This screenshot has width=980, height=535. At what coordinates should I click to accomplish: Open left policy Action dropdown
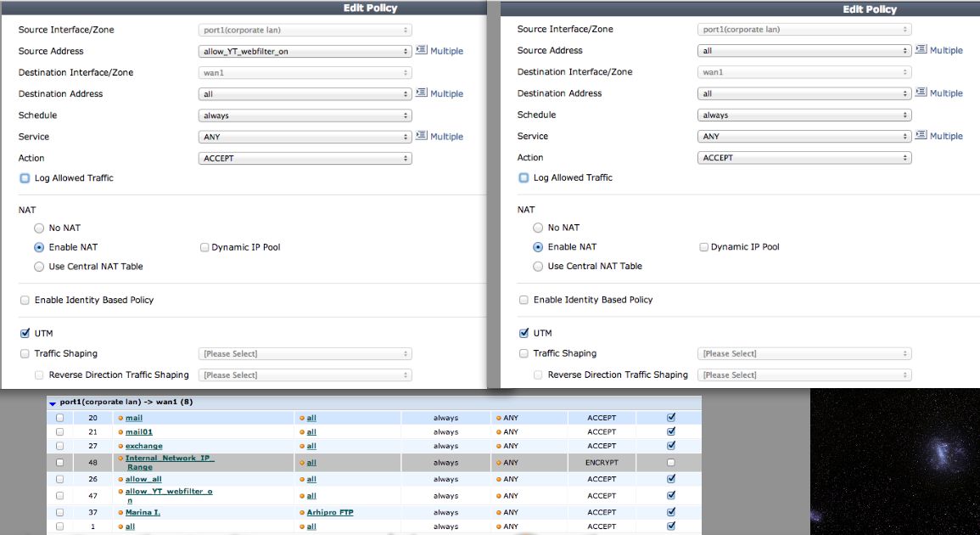tap(305, 158)
